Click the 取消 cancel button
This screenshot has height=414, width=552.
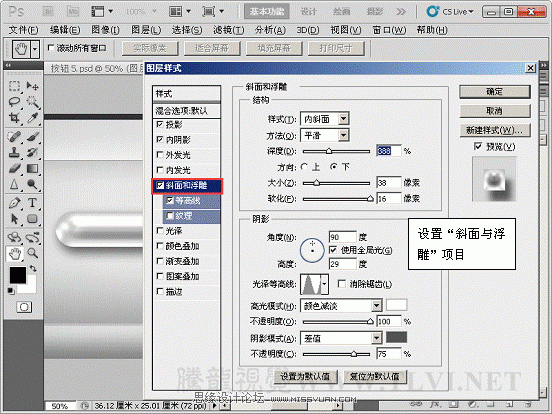click(495, 111)
